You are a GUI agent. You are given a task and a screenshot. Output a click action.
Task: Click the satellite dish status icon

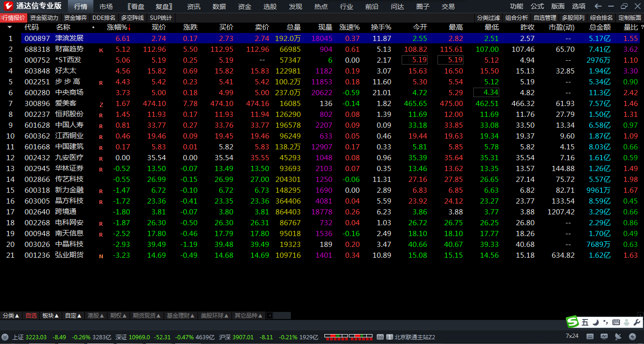[x=619, y=336]
